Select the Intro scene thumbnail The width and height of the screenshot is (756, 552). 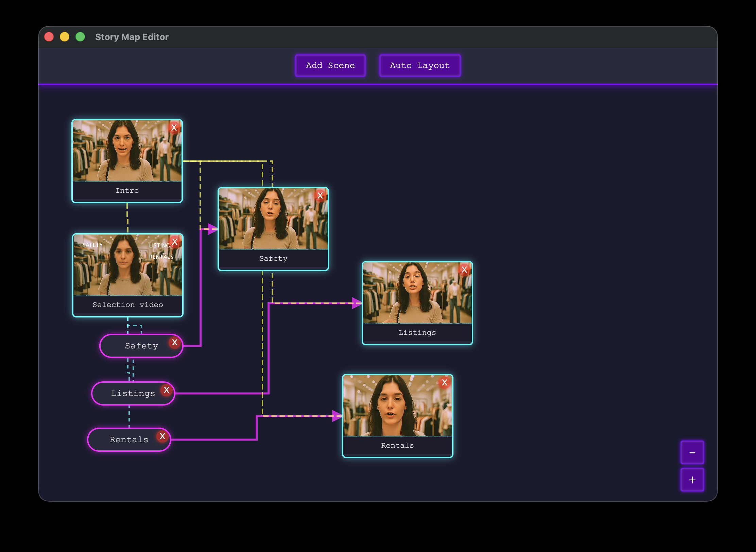click(x=127, y=151)
